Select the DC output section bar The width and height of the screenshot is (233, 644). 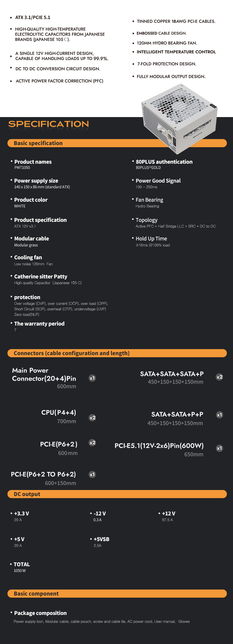(x=117, y=494)
